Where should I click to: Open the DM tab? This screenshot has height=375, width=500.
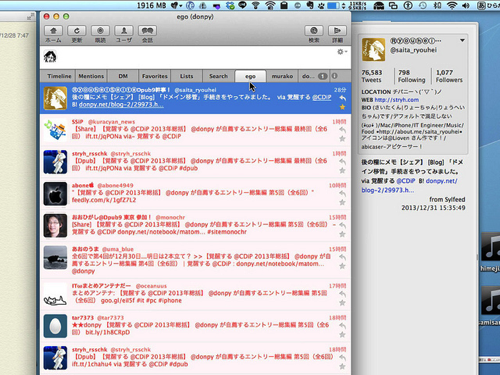(x=123, y=76)
